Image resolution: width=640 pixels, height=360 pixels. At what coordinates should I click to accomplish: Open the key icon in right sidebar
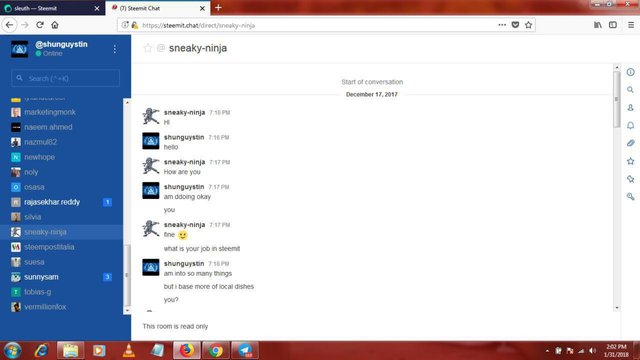(x=631, y=197)
